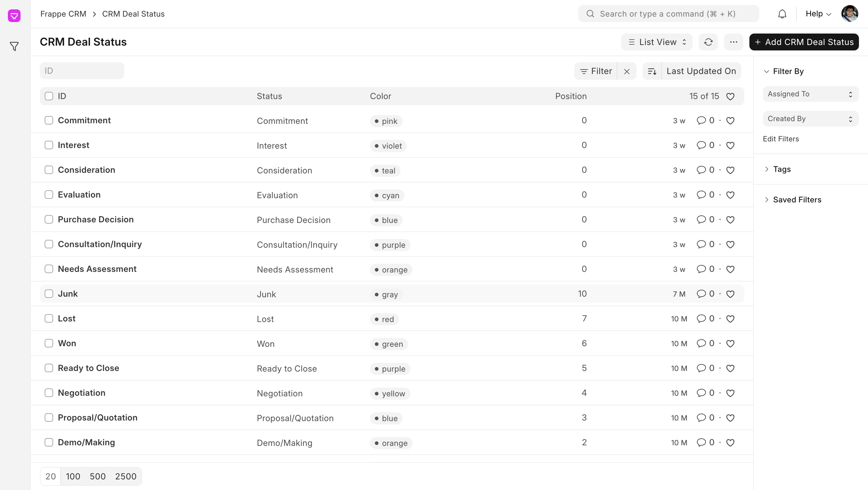Image resolution: width=868 pixels, height=490 pixels.
Task: Open the Assigned To filter dropdown
Action: pyautogui.click(x=810, y=94)
